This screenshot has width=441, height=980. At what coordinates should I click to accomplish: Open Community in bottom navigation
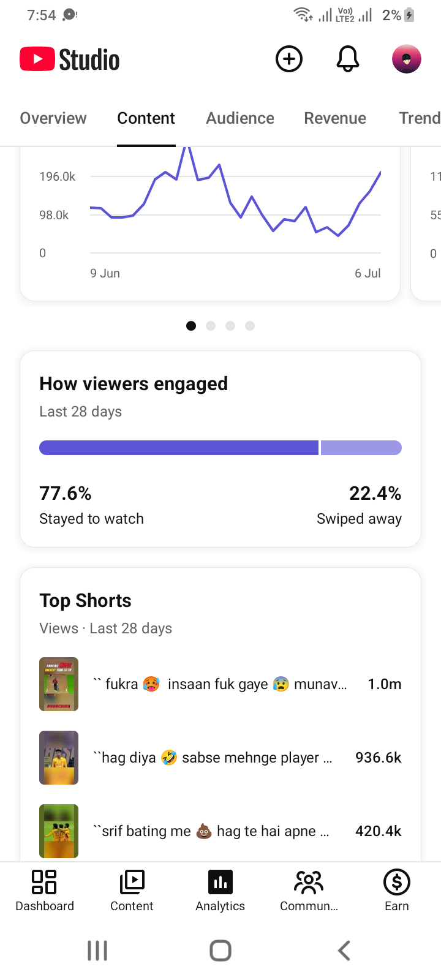point(309,892)
